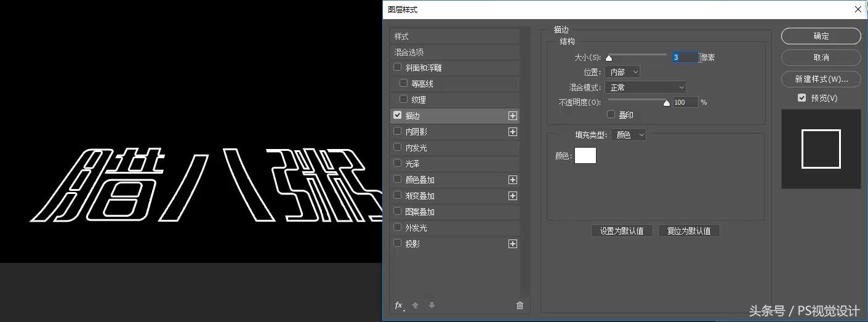The width and height of the screenshot is (868, 322).
Task: Click the 不透明度 percentage input field
Action: [x=685, y=102]
